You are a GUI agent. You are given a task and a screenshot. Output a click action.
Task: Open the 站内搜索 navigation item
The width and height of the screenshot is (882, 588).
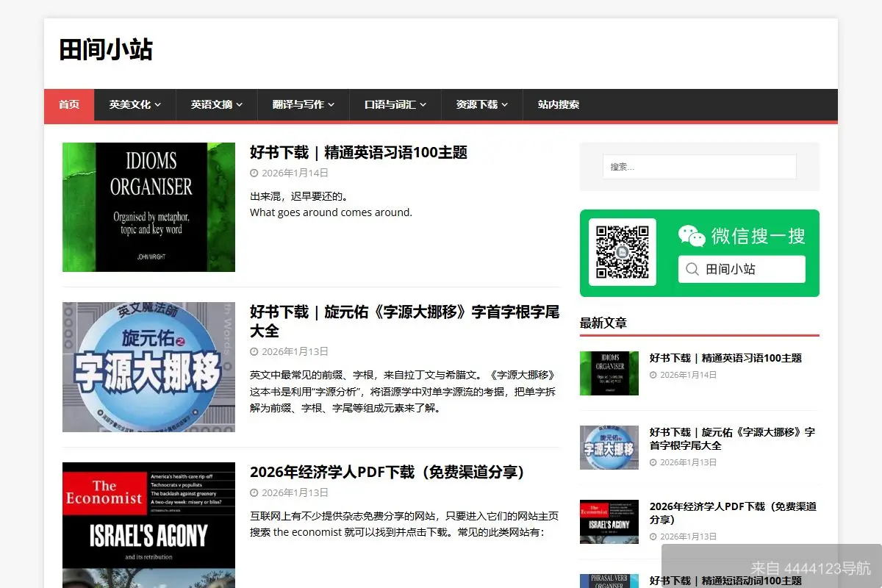pos(556,105)
